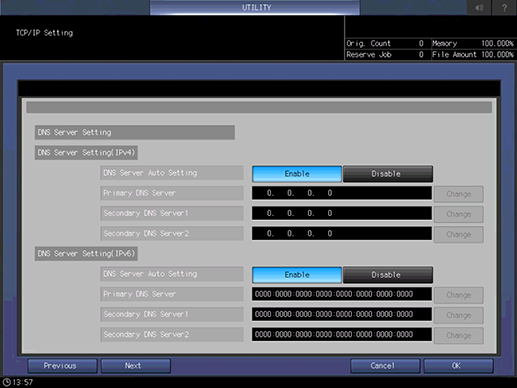Click the Memory 100.000% status entry
The width and height of the screenshot is (517, 388).
473,43
